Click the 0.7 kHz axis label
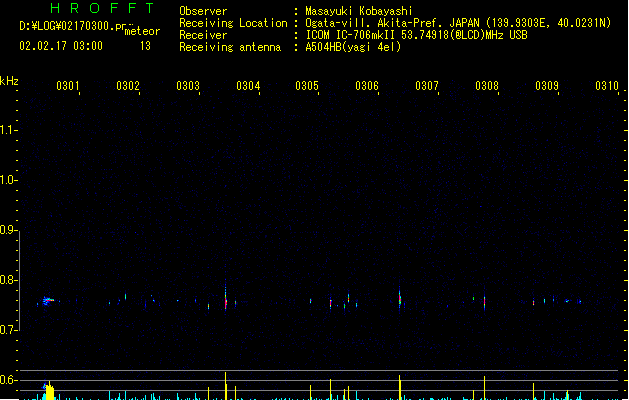 7,330
